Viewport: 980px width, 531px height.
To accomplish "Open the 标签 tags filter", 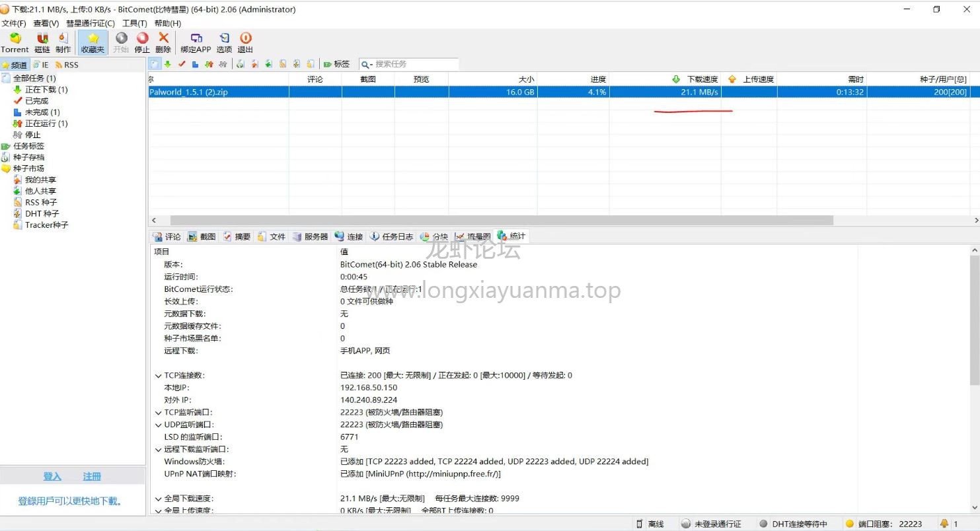I will click(x=336, y=64).
